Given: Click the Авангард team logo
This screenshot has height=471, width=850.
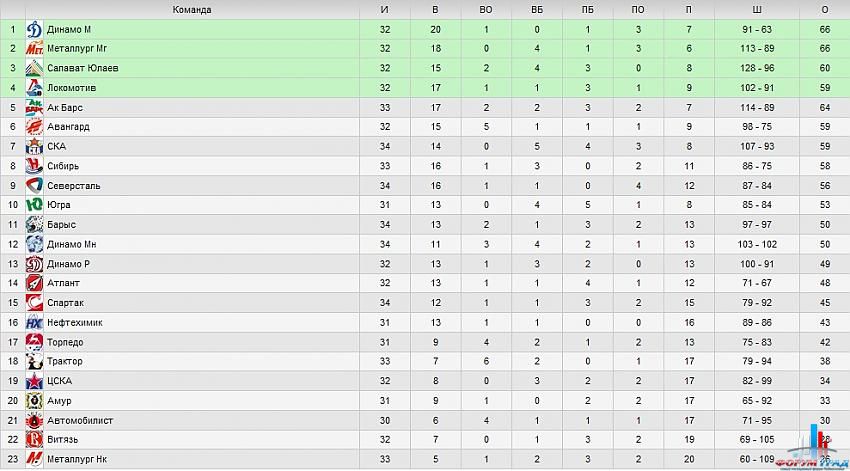Looking at the screenshot, I should (34, 127).
